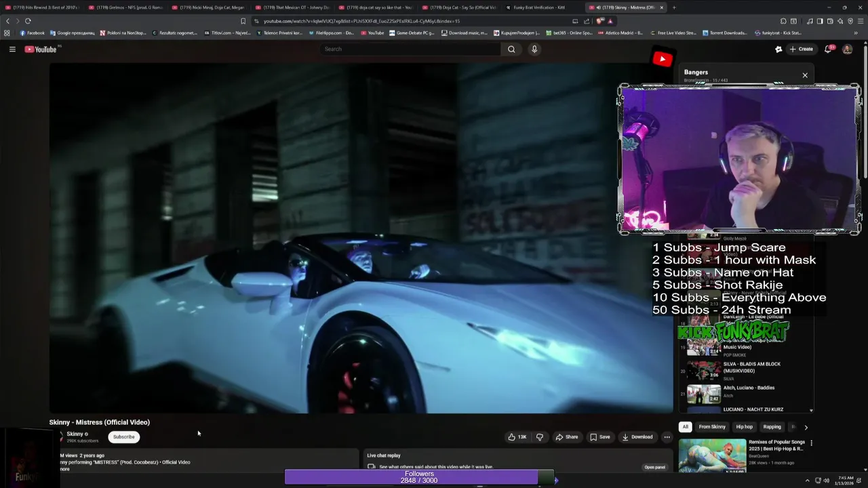Open the Facebook bookmark

(x=32, y=33)
